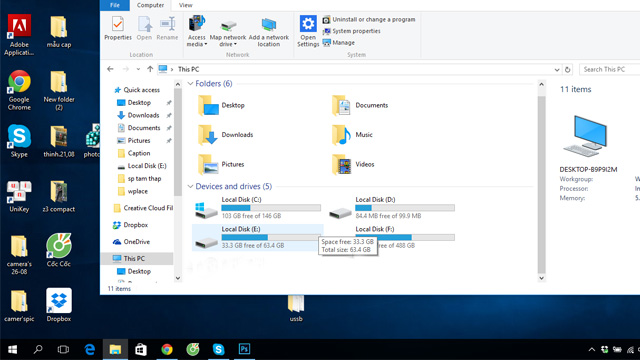Open Adobe Application desktop shortcut

[x=19, y=35]
